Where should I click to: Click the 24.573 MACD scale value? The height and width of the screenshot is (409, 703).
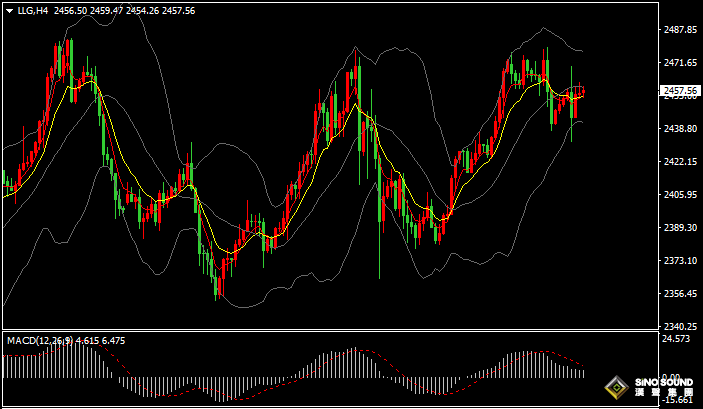point(677,340)
